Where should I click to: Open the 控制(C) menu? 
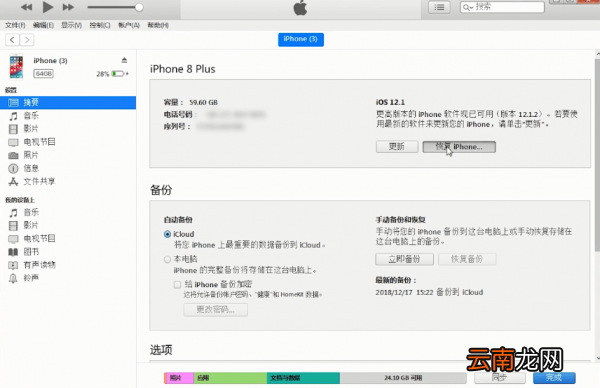click(100, 25)
